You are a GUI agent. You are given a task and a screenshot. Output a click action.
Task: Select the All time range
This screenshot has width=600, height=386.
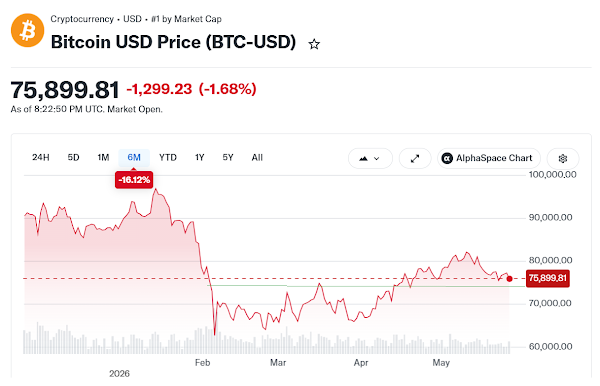(257, 158)
